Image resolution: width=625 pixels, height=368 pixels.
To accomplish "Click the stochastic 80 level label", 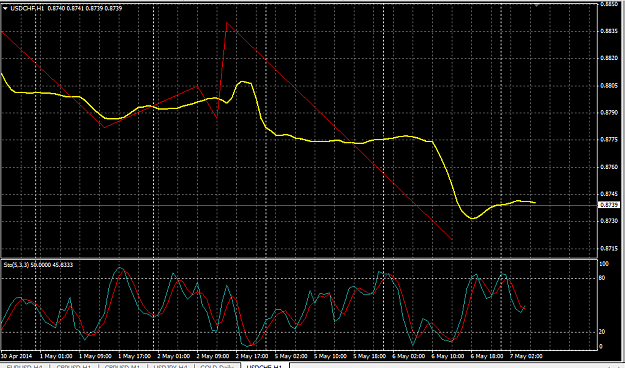I will point(602,278).
